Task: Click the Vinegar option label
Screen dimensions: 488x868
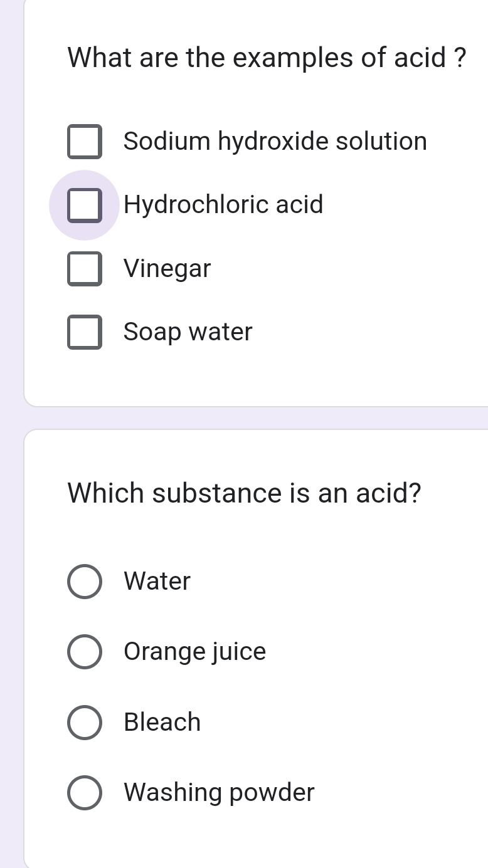Action: point(167,269)
